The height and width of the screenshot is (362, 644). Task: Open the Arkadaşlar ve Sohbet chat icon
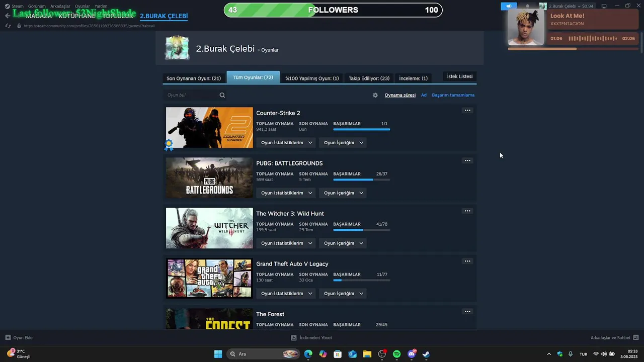(636, 338)
